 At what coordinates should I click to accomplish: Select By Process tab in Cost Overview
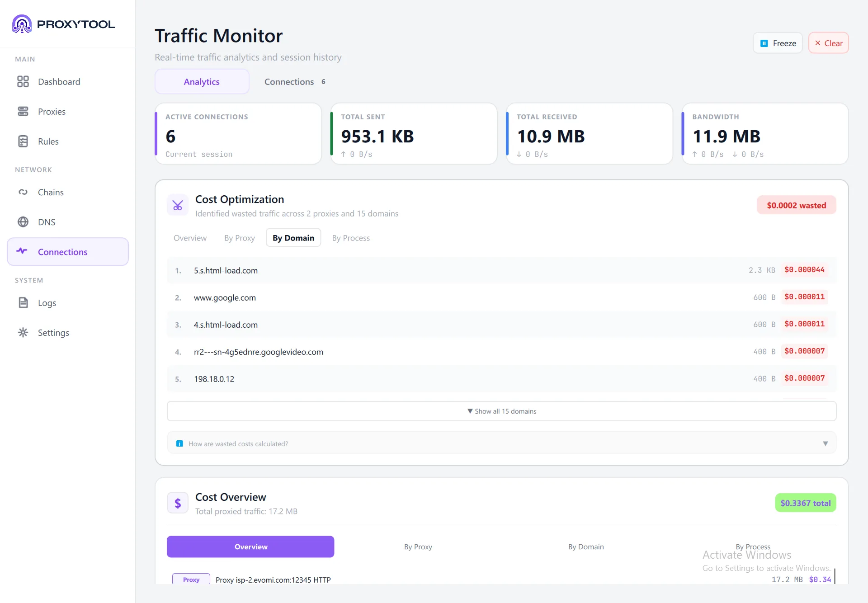(x=753, y=546)
